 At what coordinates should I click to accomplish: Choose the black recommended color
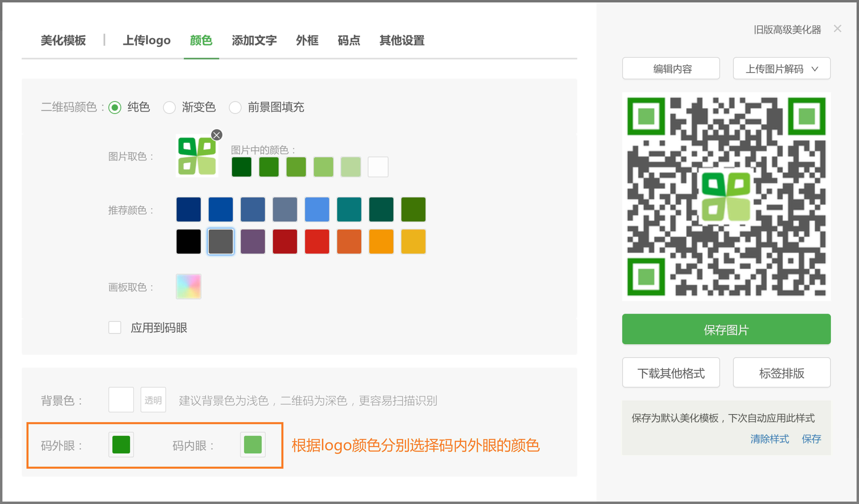pyautogui.click(x=189, y=242)
